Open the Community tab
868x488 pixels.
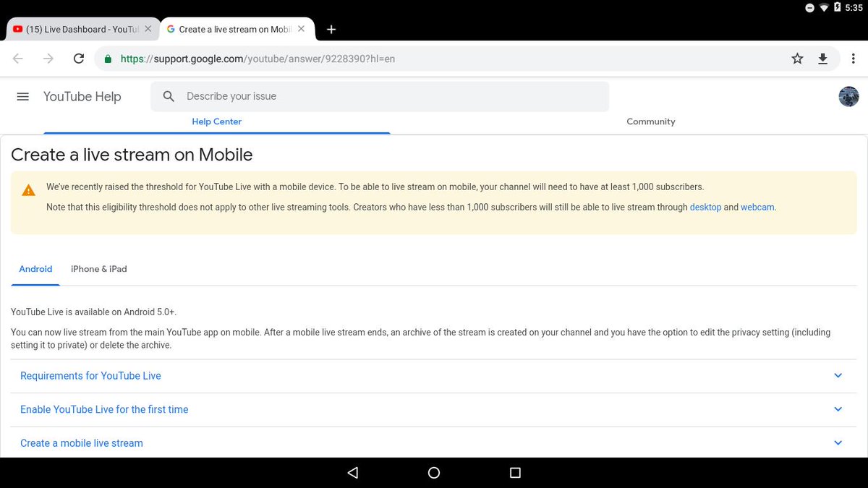651,121
